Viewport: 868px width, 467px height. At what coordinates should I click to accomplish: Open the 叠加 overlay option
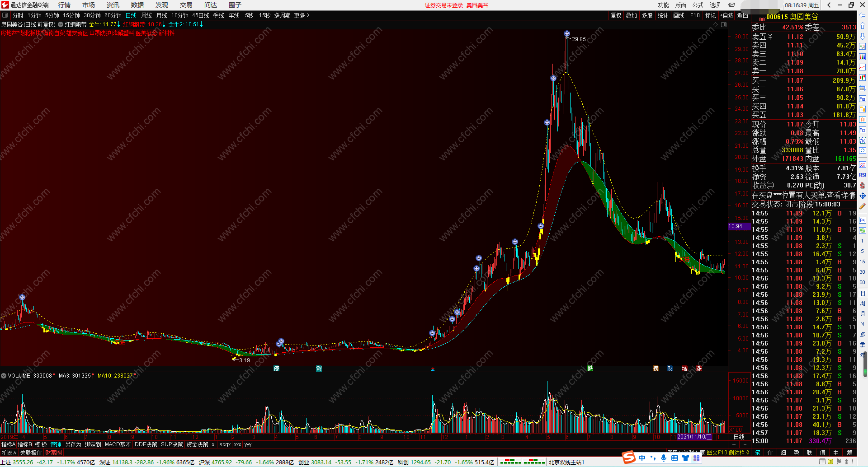pos(631,15)
